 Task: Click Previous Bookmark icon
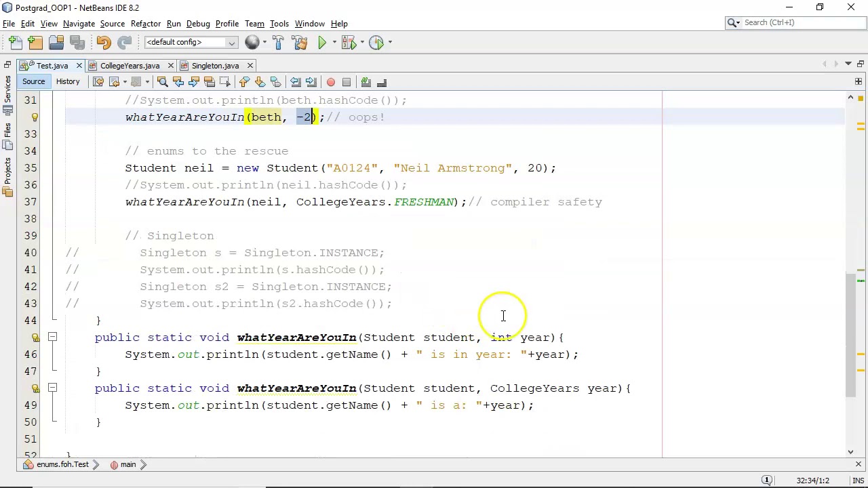coord(244,82)
